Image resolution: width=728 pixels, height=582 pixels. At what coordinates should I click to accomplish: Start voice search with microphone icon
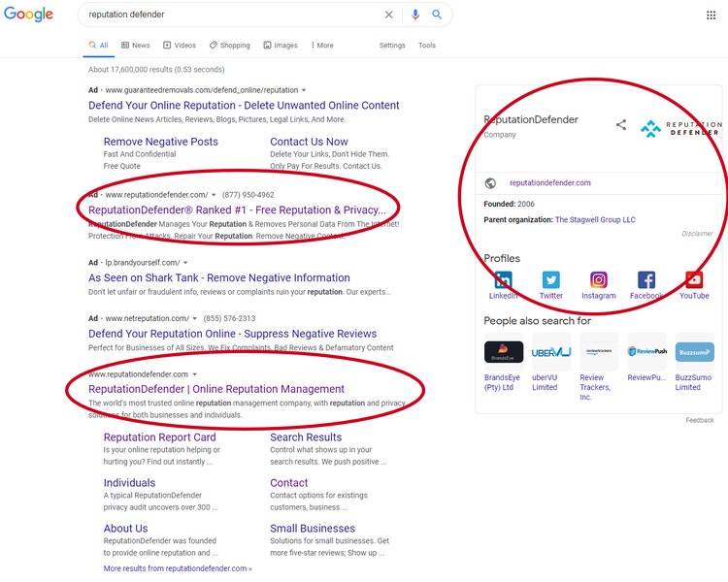click(x=415, y=15)
